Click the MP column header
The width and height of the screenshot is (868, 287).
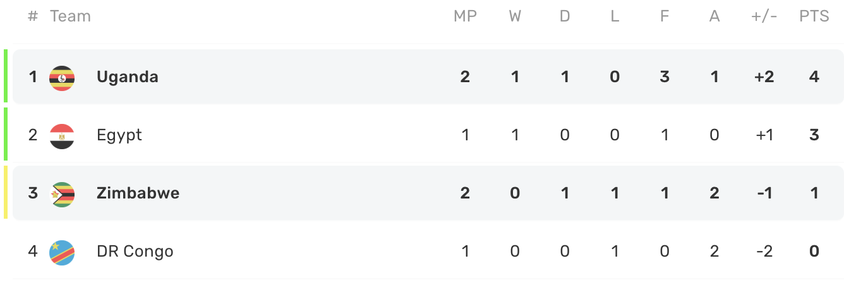tap(465, 16)
